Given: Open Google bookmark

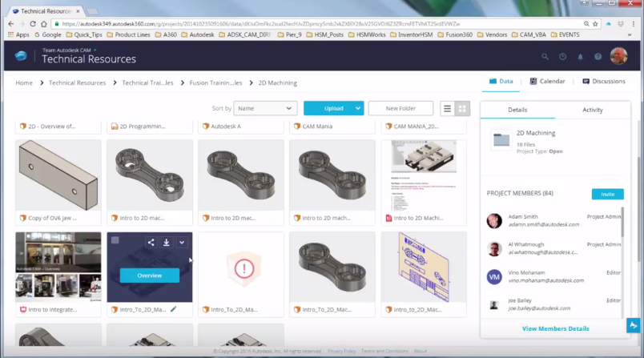Looking at the screenshot, I should 47,34.
